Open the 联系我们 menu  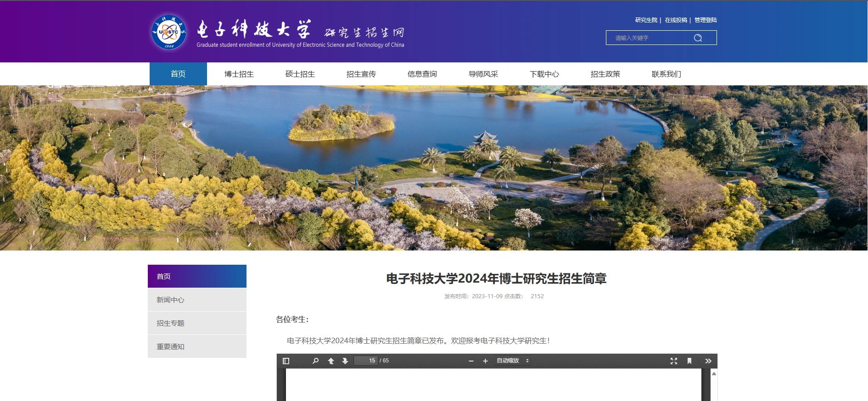coord(666,74)
